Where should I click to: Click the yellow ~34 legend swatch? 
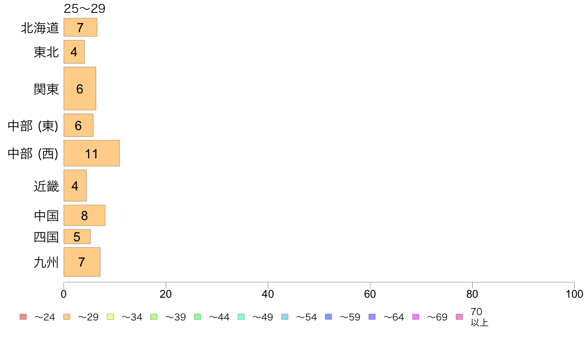pyautogui.click(x=110, y=317)
